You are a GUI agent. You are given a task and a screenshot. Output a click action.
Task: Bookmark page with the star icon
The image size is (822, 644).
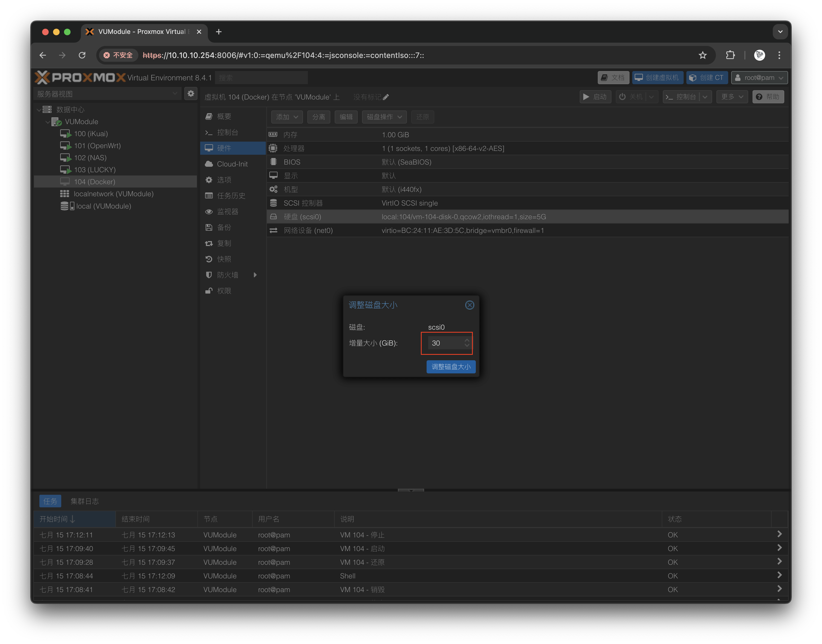703,55
